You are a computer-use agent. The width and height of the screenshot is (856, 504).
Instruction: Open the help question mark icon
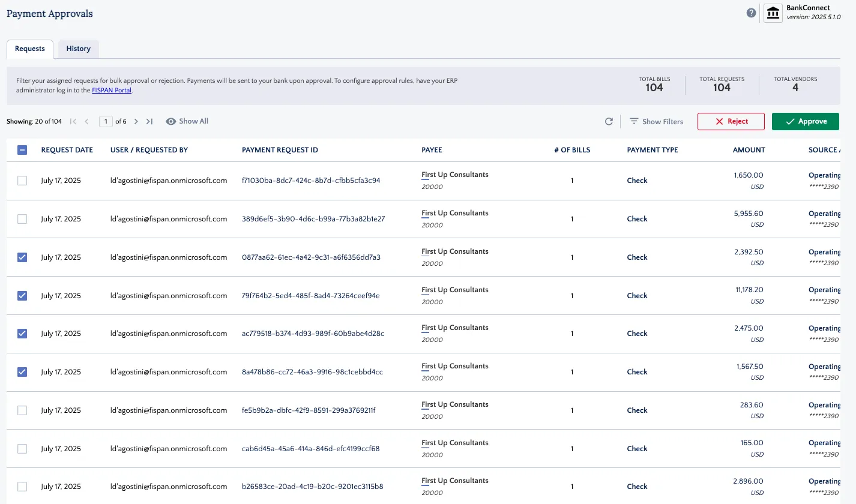coord(751,13)
